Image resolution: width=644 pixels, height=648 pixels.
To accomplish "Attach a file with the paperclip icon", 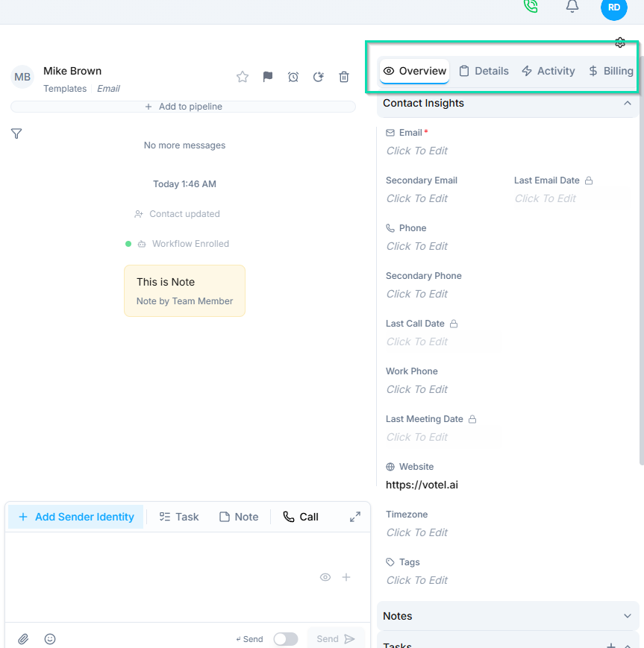I will click(x=22, y=639).
